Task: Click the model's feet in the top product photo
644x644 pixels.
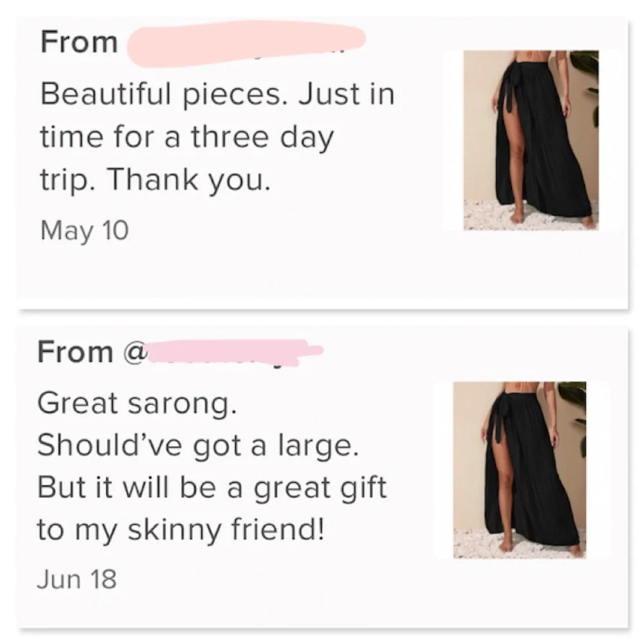Action: [x=553, y=219]
